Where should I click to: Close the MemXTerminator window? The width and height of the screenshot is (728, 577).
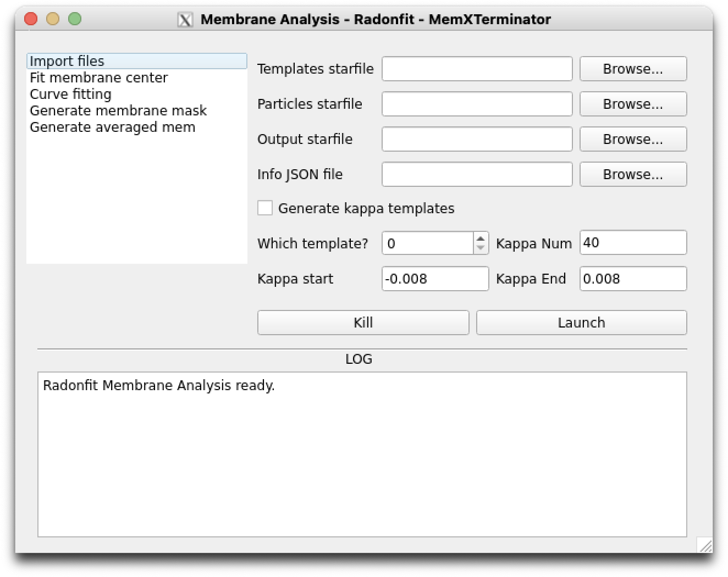tap(31, 19)
